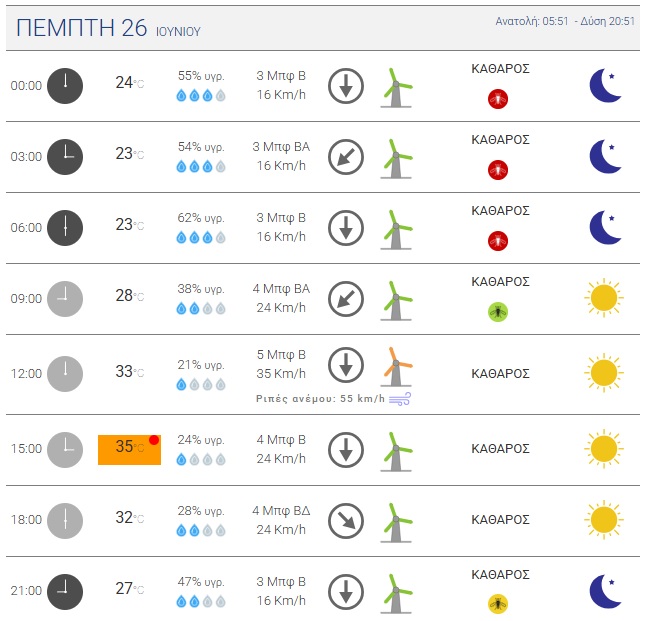The height and width of the screenshot is (621, 649).
Task: Click the yellow mosquito icon at 21:00
Action: 499,603
